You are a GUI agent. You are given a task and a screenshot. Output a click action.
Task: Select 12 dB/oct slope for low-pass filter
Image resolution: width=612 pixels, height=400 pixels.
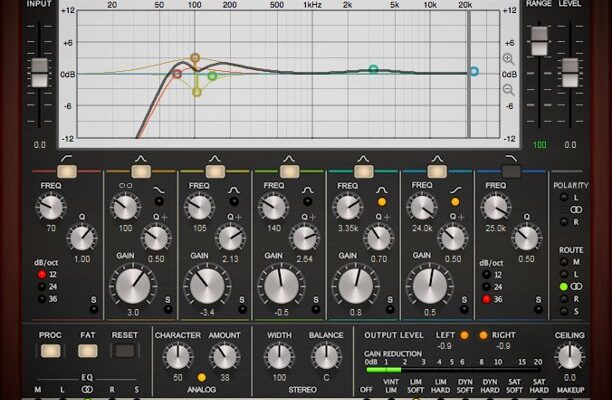486,273
